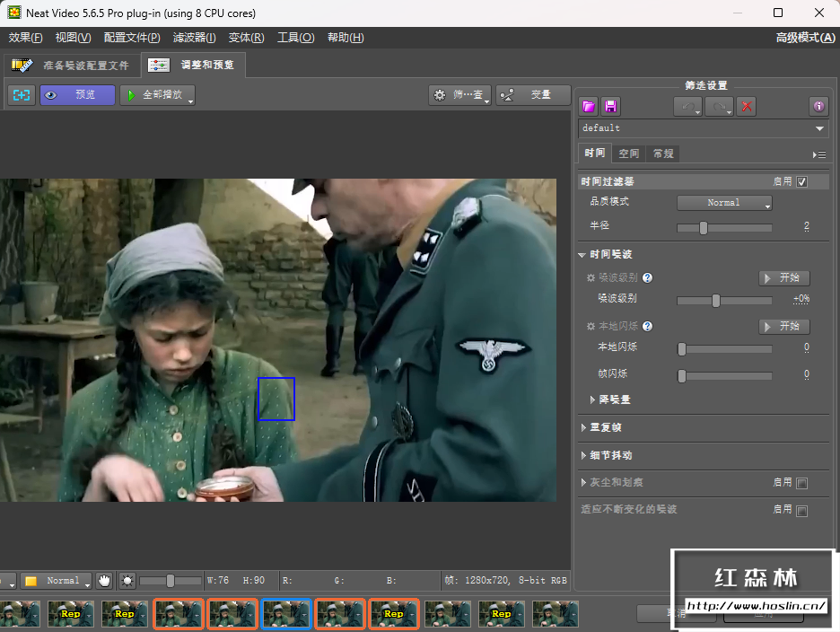Image resolution: width=840 pixels, height=632 pixels.
Task: Enable the 适应不断变化的噪波 checkbox
Action: point(801,511)
